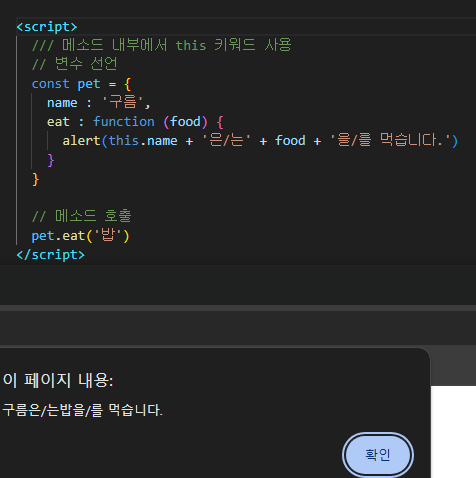
Task: Click the pink closing brace of the function
Action: tap(51, 160)
